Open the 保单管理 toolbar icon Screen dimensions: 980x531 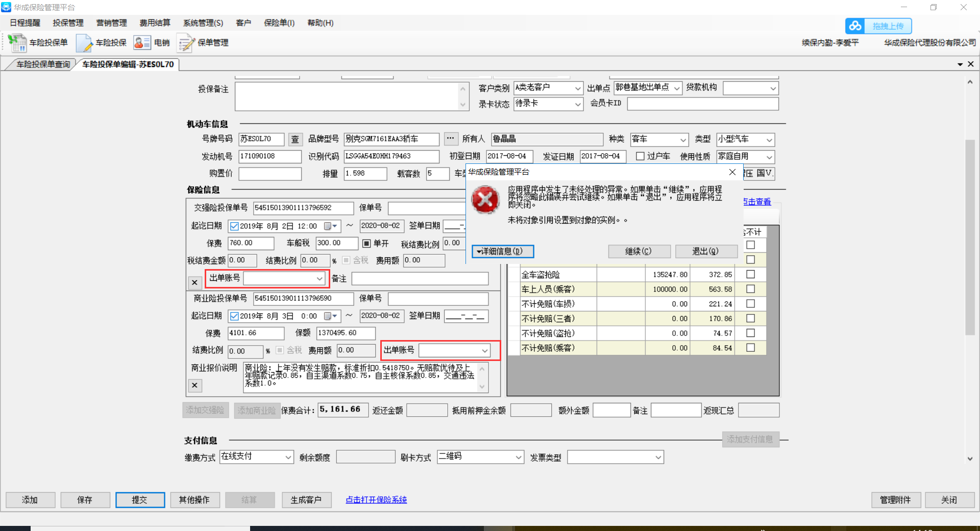click(186, 43)
